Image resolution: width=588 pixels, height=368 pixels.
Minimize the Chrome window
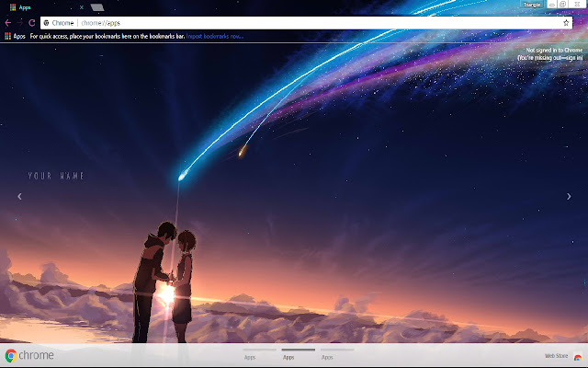tap(552, 5)
